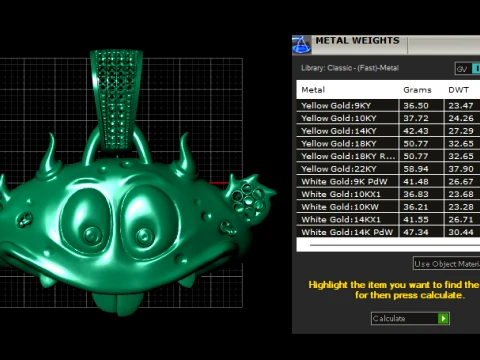Screen dimensions: 480x360
Task: Click the 23.47 DWT value
Action: 461,106
